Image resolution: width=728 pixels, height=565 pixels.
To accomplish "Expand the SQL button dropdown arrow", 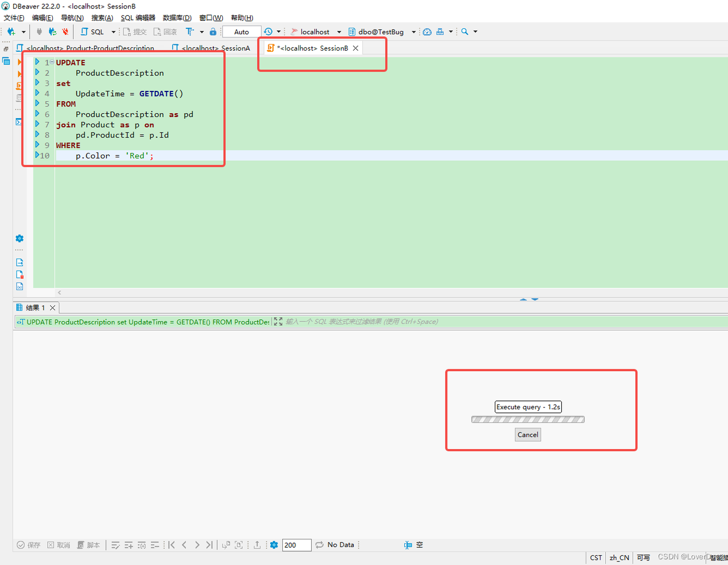I will pyautogui.click(x=113, y=32).
